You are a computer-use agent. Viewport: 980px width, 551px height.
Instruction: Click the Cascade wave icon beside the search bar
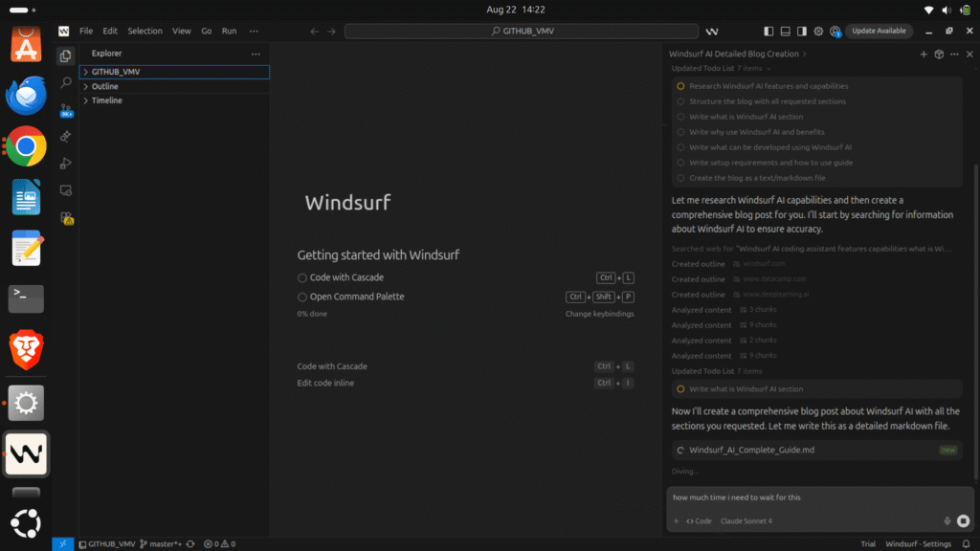coord(712,32)
